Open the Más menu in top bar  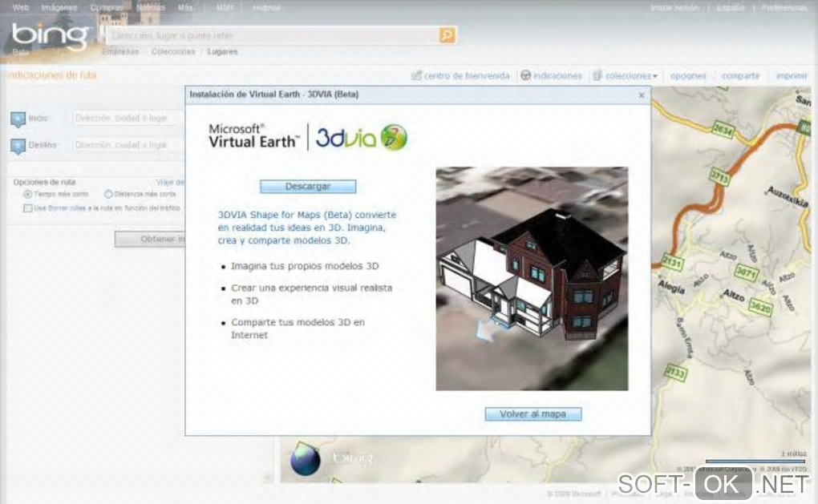(x=184, y=7)
